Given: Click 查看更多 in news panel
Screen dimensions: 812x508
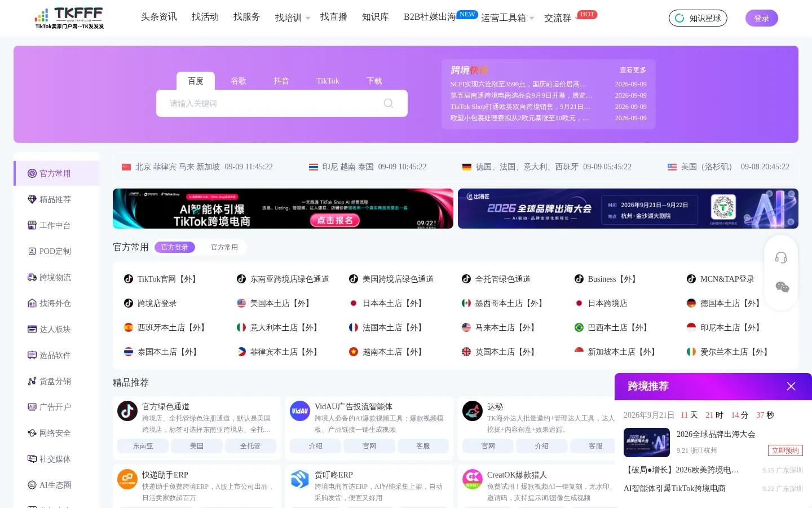Looking at the screenshot, I should coord(633,70).
